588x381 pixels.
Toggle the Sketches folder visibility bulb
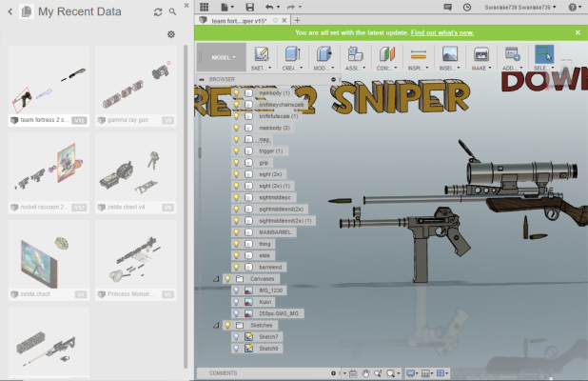tap(227, 325)
